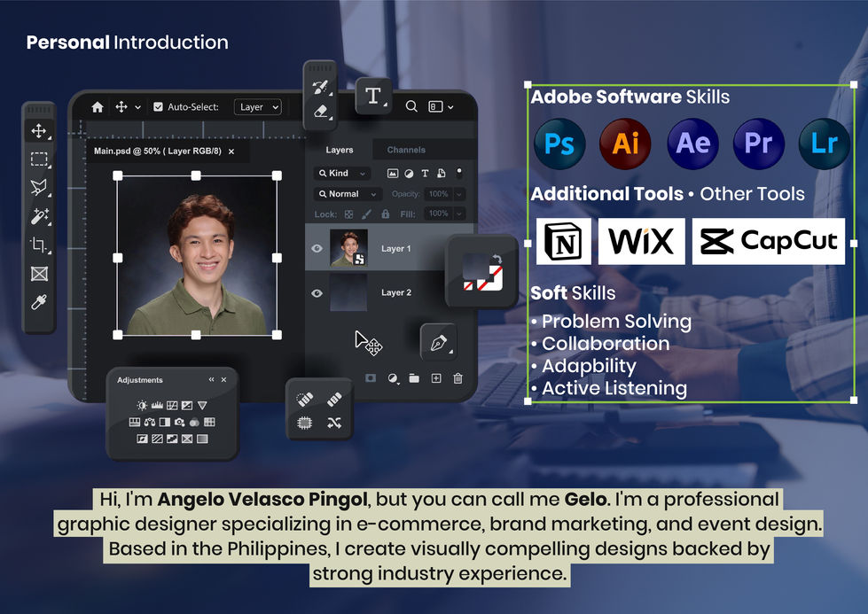Select the Move tool in the left toolbar
The height and width of the screenshot is (614, 868).
[39, 131]
